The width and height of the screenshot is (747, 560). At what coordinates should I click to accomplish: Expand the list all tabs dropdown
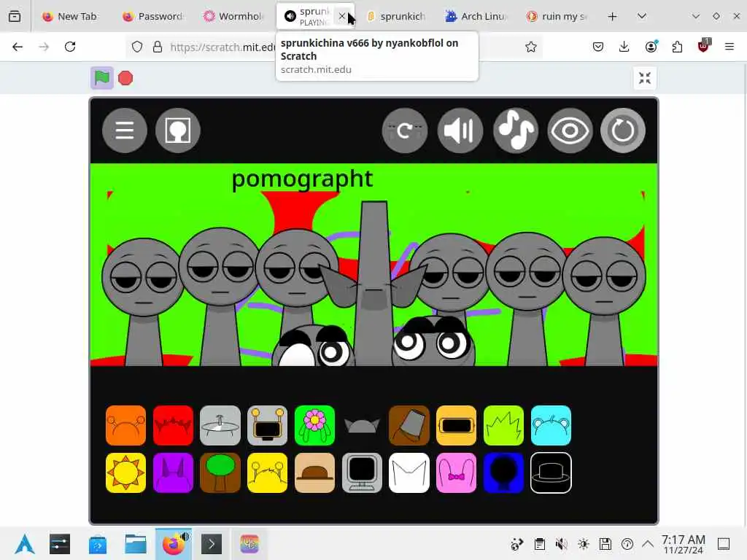click(642, 16)
